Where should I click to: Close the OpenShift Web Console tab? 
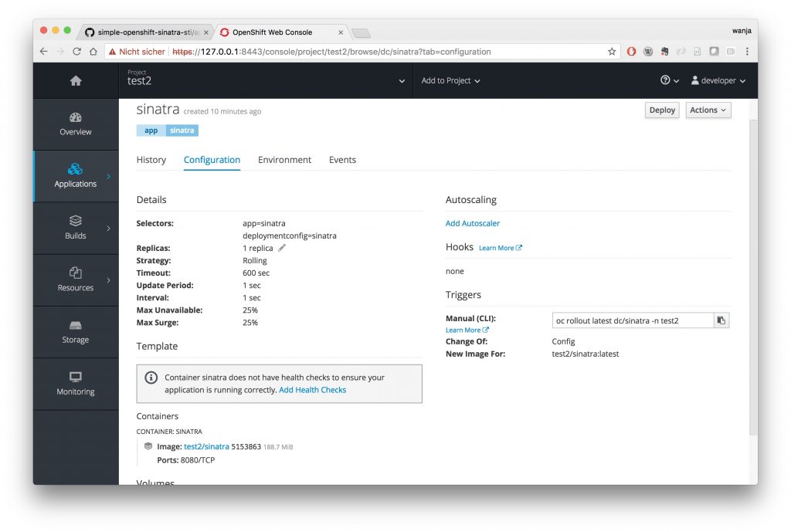pyautogui.click(x=341, y=32)
